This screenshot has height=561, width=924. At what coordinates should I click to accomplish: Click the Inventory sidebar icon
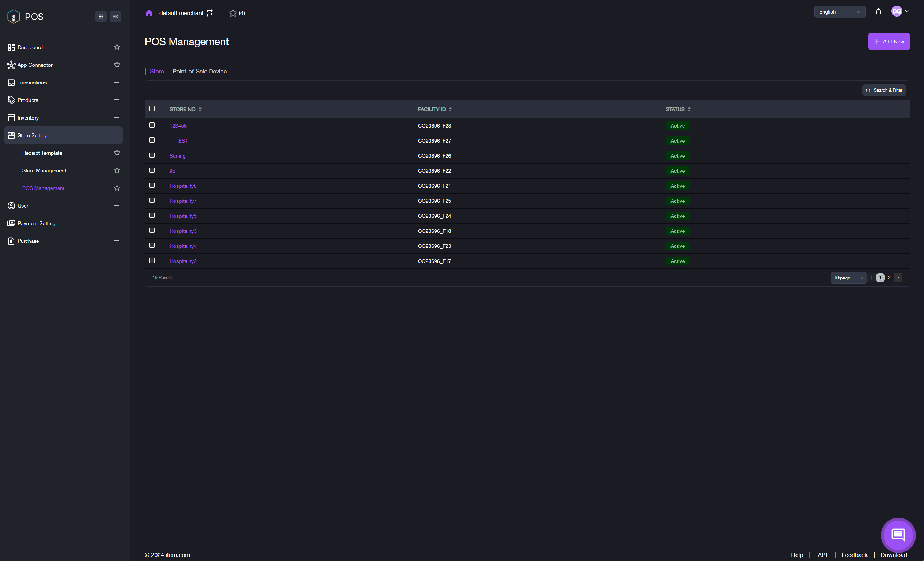[11, 118]
